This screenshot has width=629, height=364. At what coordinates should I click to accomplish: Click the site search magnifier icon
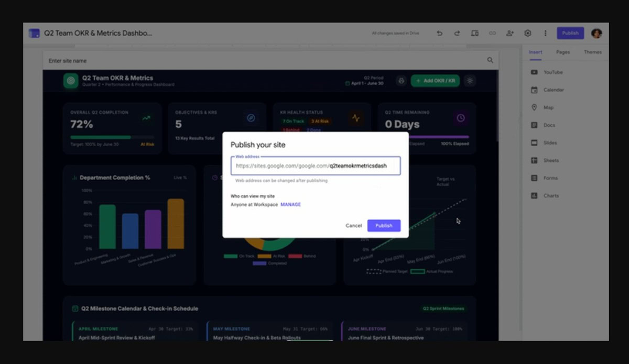pyautogui.click(x=490, y=60)
